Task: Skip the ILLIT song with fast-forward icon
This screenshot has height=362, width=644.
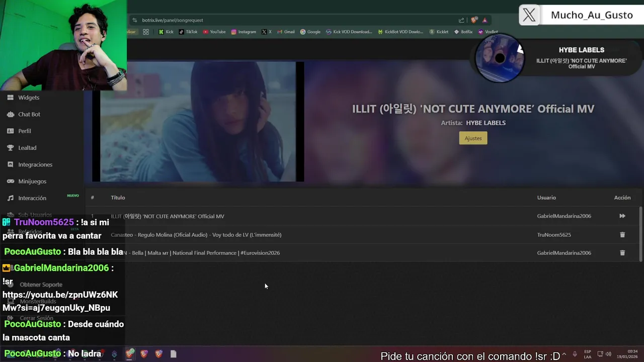Action: [622, 216]
